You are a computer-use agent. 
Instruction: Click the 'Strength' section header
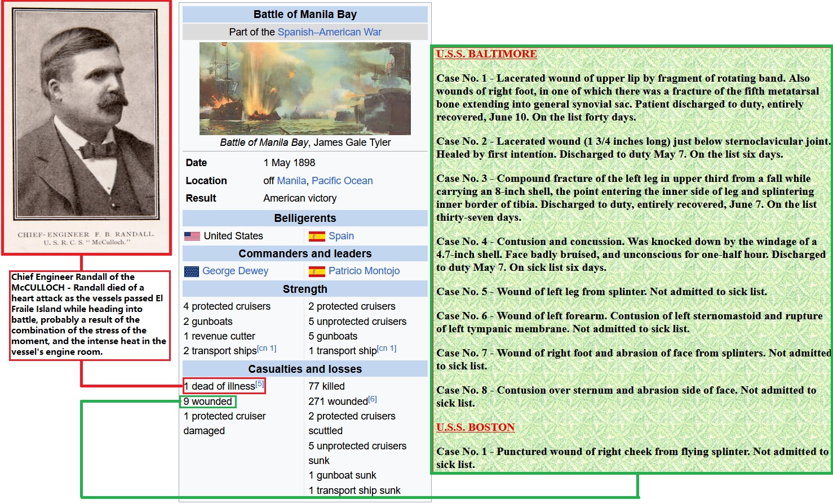coord(305,289)
